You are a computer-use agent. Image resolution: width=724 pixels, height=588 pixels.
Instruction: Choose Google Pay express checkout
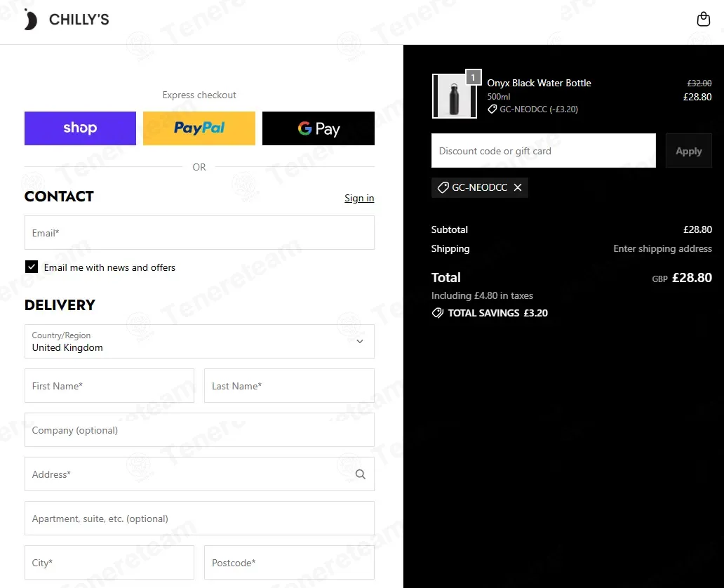[318, 128]
